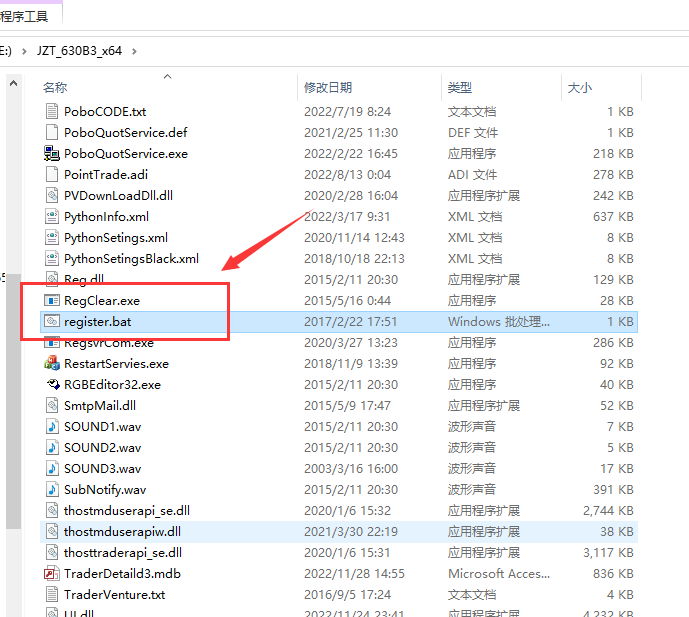The height and width of the screenshot is (617, 689).
Task: Open the 程序工具 ribbon tab
Action: point(24,17)
